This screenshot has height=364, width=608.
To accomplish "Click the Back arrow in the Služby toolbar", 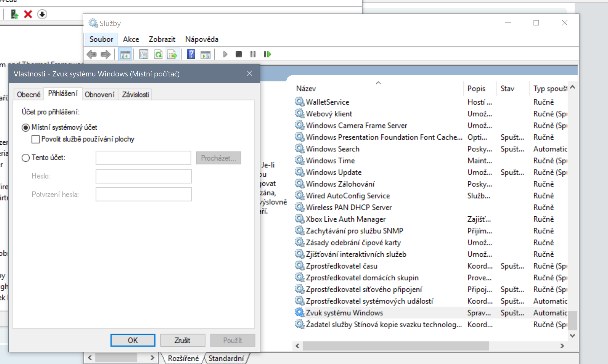I will click(91, 55).
